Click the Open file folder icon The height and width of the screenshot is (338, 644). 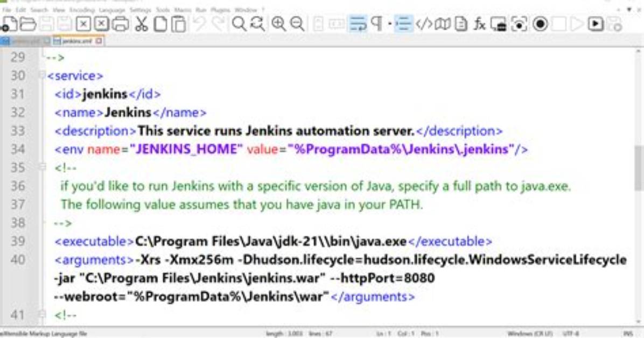click(x=28, y=24)
